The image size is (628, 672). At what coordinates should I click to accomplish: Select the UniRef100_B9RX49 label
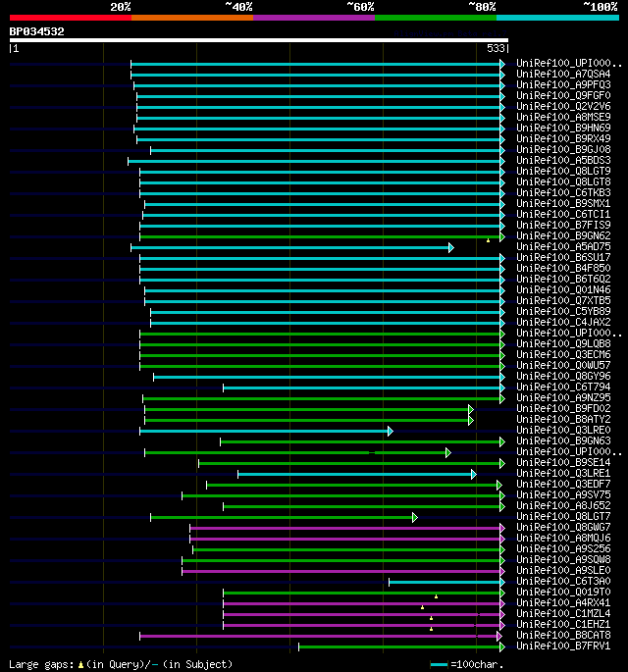pos(563,139)
